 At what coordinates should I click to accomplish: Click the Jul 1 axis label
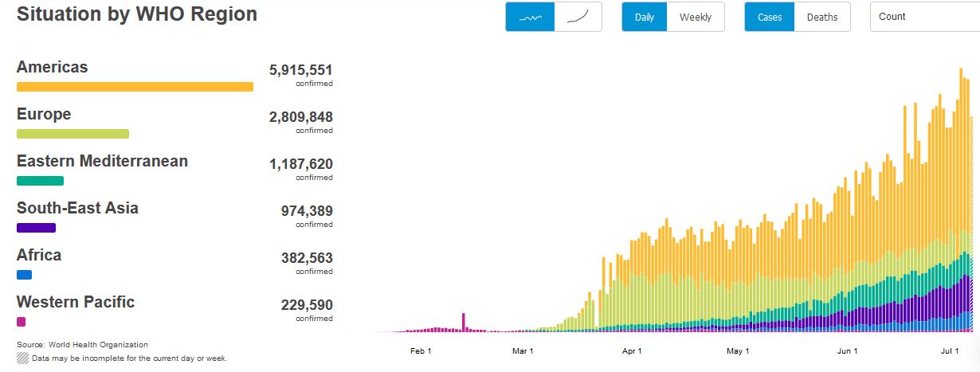pyautogui.click(x=949, y=350)
